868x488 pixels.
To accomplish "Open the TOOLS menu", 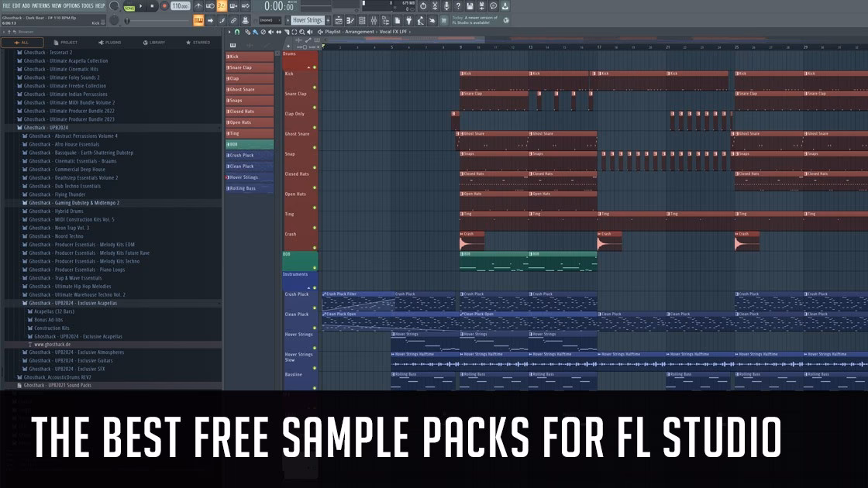I will point(88,6).
